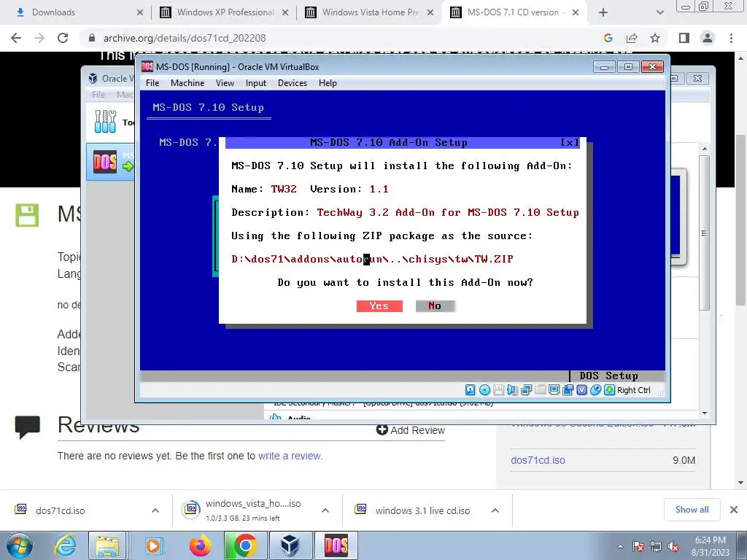Toggle Chrome side panel icon

(684, 38)
